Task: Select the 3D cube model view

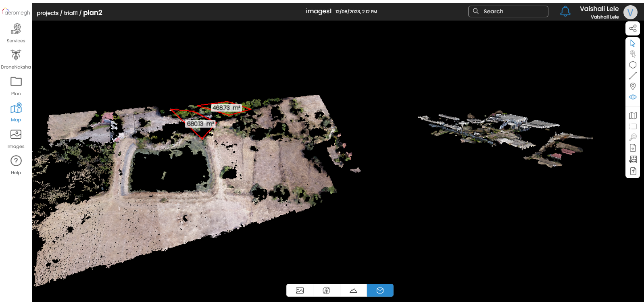Action: click(380, 290)
